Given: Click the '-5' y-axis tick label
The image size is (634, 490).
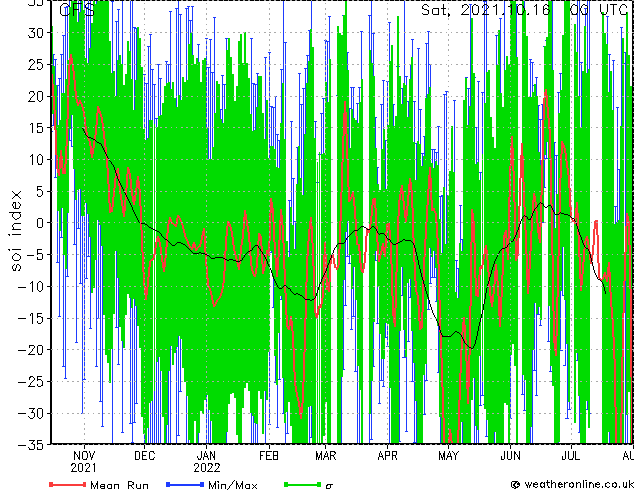Looking at the screenshot, I should point(35,255).
